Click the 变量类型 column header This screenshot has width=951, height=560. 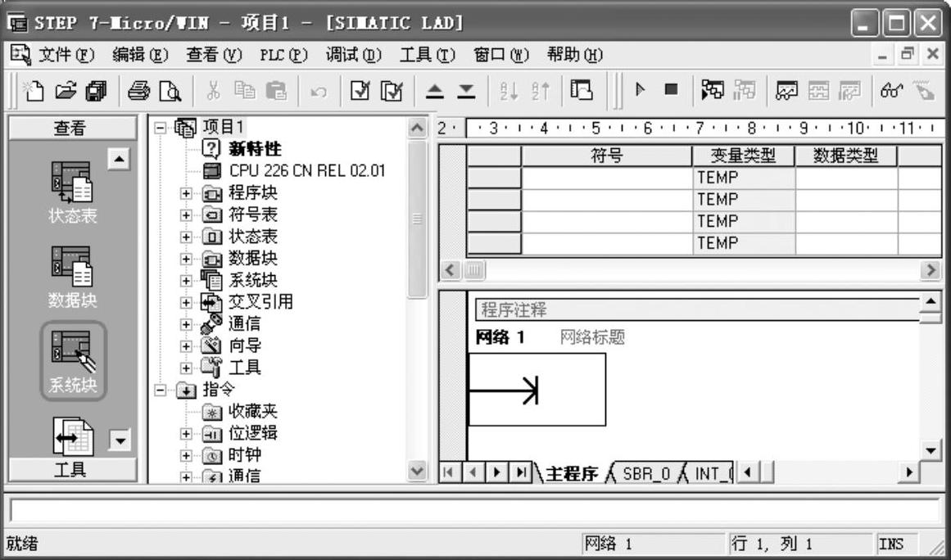coord(743,156)
